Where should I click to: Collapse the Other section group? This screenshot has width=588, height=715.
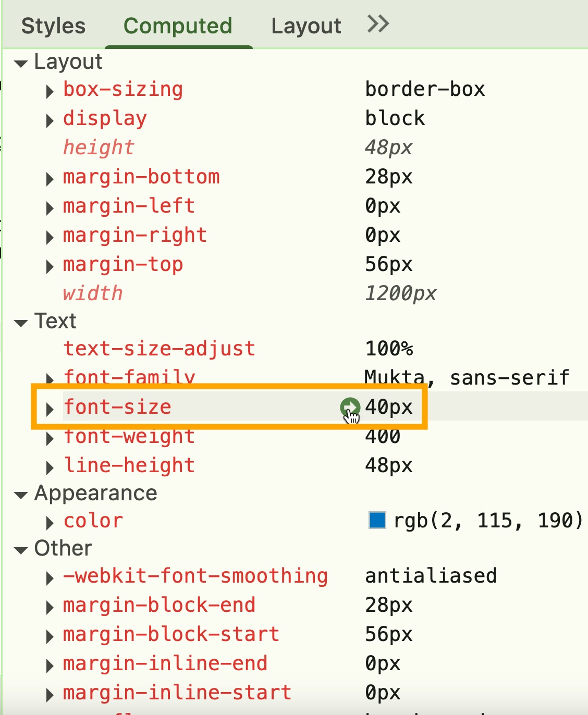pos(21,550)
